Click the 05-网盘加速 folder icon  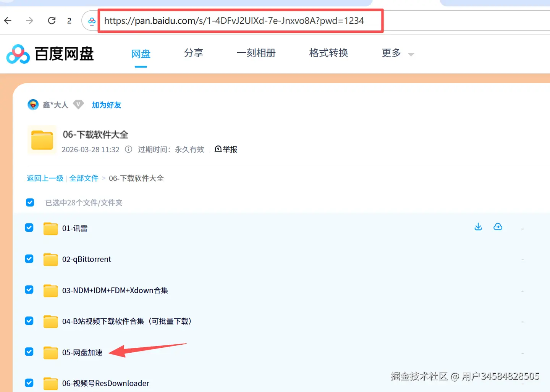click(x=50, y=352)
